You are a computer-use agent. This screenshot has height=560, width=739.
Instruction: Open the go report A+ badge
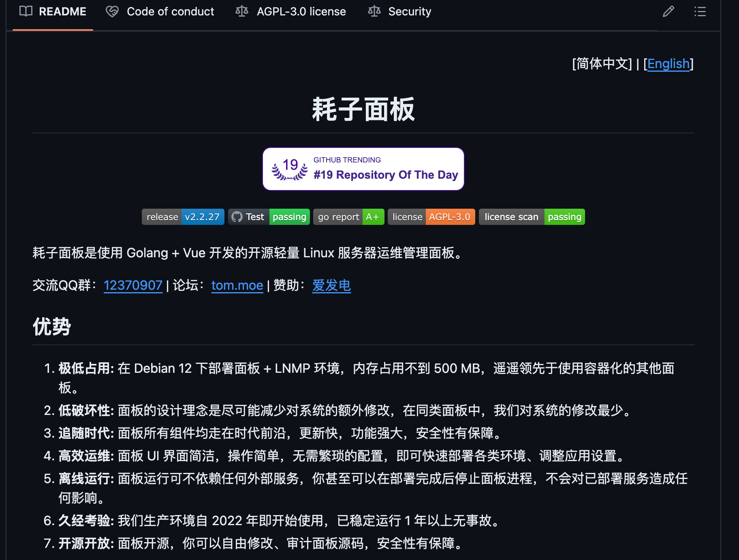[348, 217]
